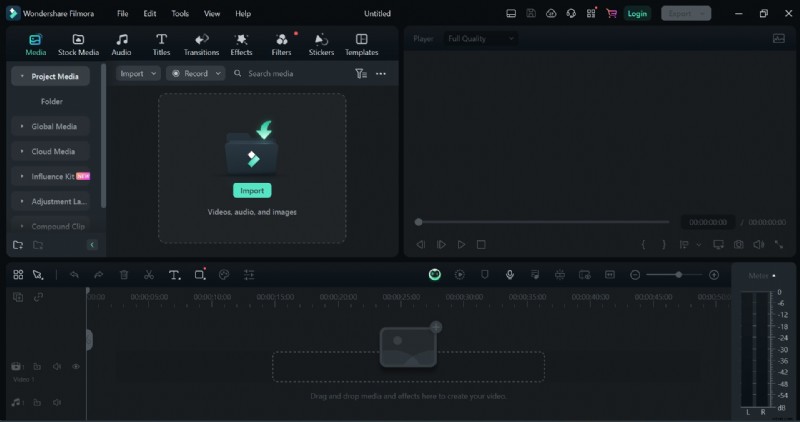This screenshot has height=422, width=800.
Task: Open the Import dropdown
Action: tap(138, 73)
